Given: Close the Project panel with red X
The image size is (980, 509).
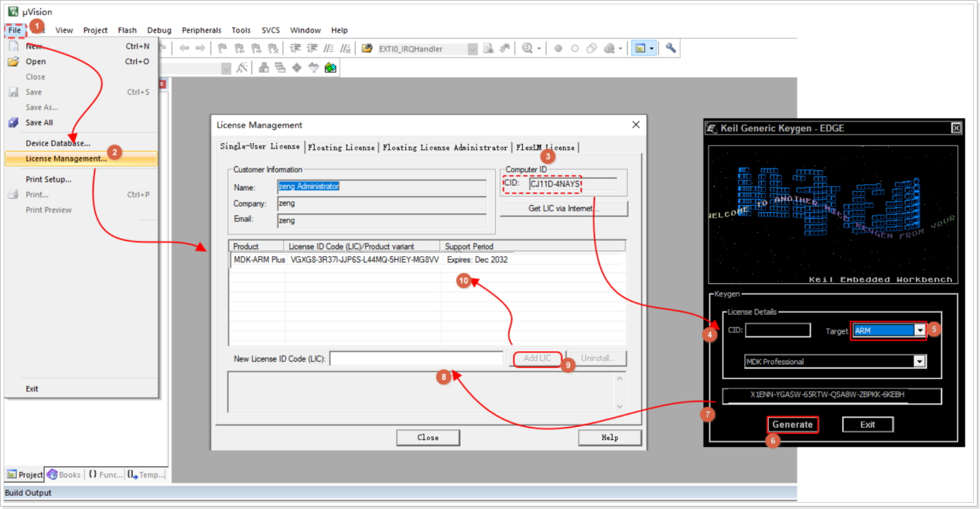Looking at the screenshot, I should pos(162,84).
